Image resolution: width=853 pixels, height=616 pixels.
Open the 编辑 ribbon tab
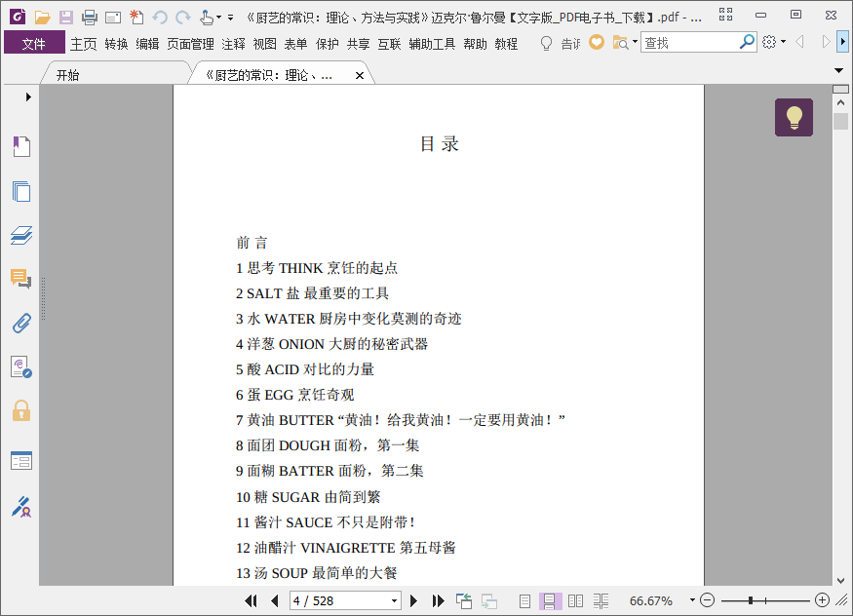(147, 44)
